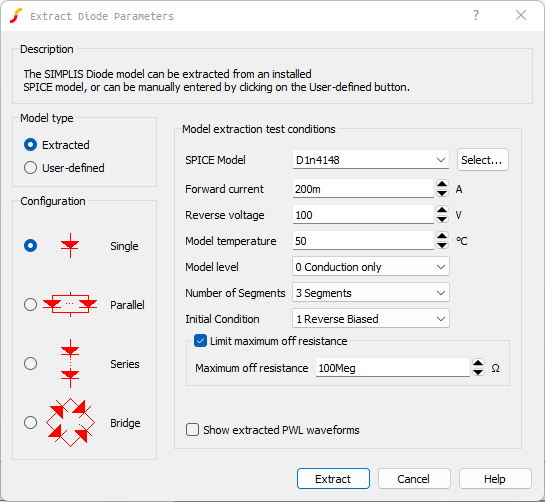Click the SIMPLIS logo in title bar
The width and height of the screenshot is (545, 502).
tap(16, 16)
